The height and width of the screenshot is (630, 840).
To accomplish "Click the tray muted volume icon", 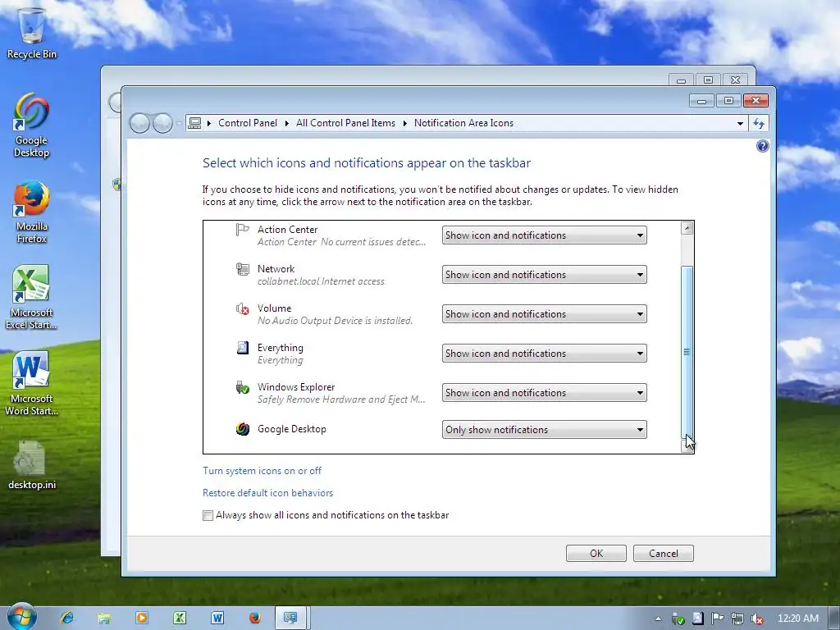I will click(757, 619).
